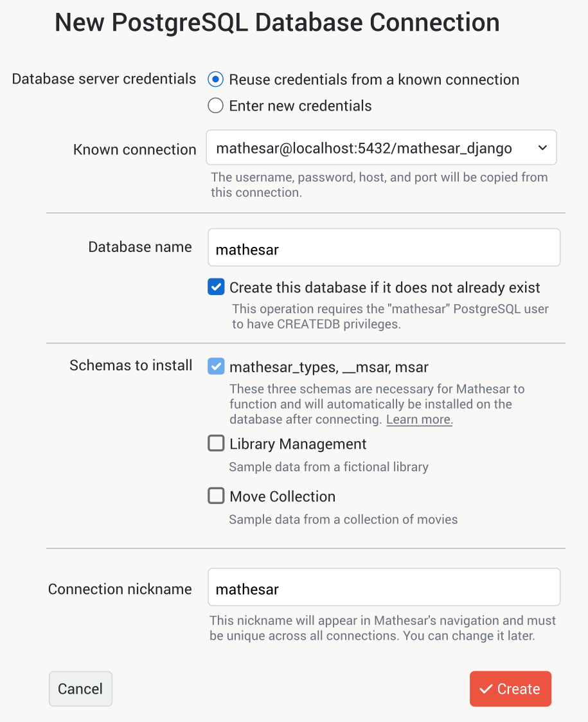Open the Known connection dropdown
Viewport: 588px width, 722px height.
click(x=381, y=148)
